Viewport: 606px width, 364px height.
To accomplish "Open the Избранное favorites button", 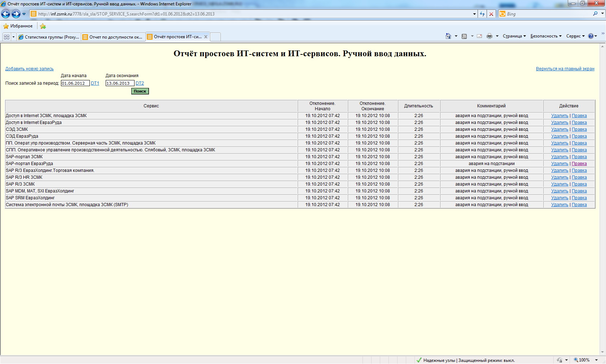I will tap(18, 26).
